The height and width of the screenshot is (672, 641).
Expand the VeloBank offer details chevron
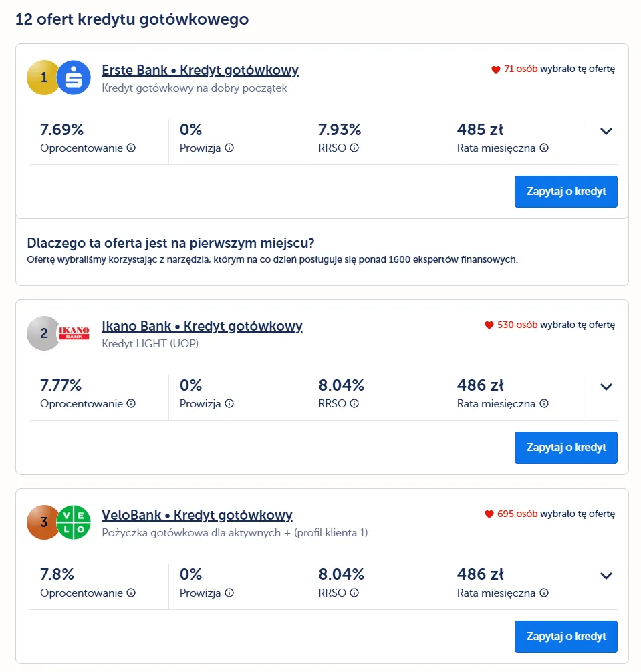[x=606, y=576]
